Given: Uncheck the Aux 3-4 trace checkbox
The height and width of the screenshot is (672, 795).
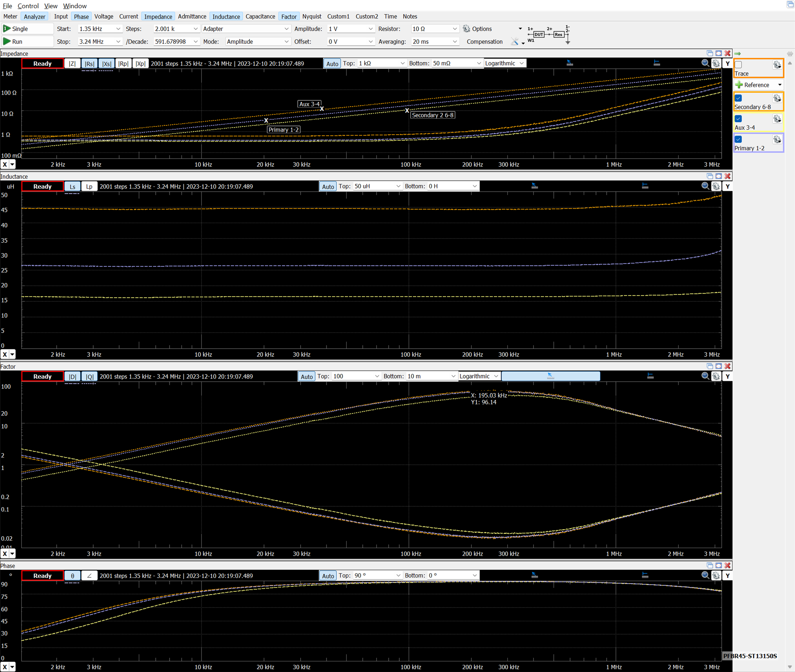Looking at the screenshot, I should coord(738,118).
